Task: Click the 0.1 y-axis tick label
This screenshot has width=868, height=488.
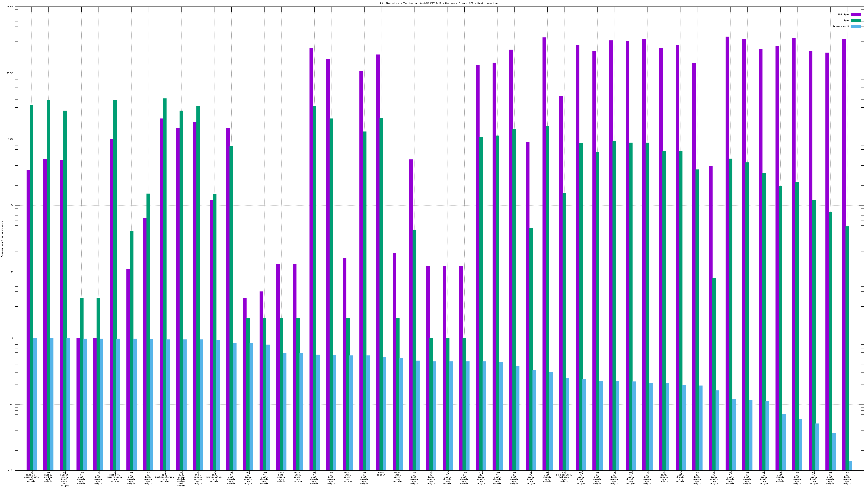Action: click(12, 404)
